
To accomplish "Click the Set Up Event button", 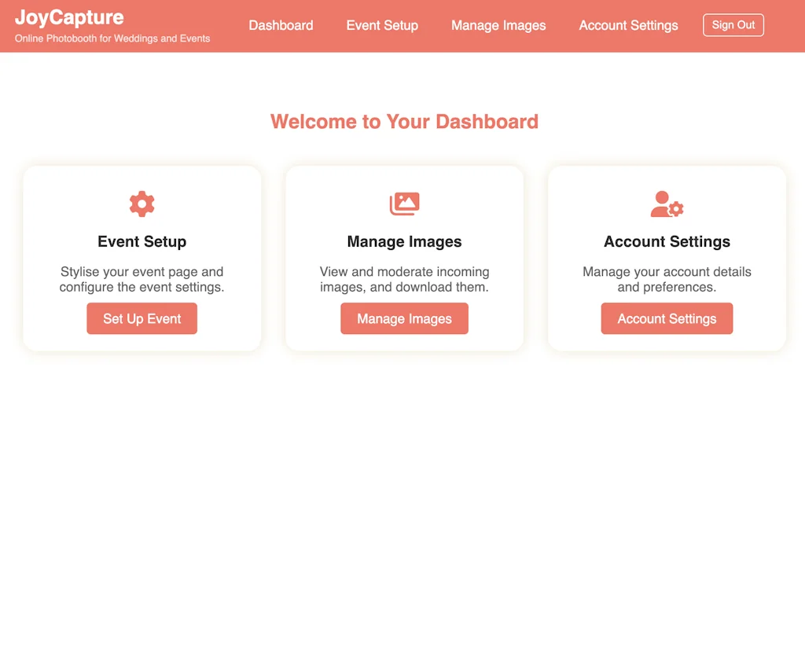I will point(142,318).
